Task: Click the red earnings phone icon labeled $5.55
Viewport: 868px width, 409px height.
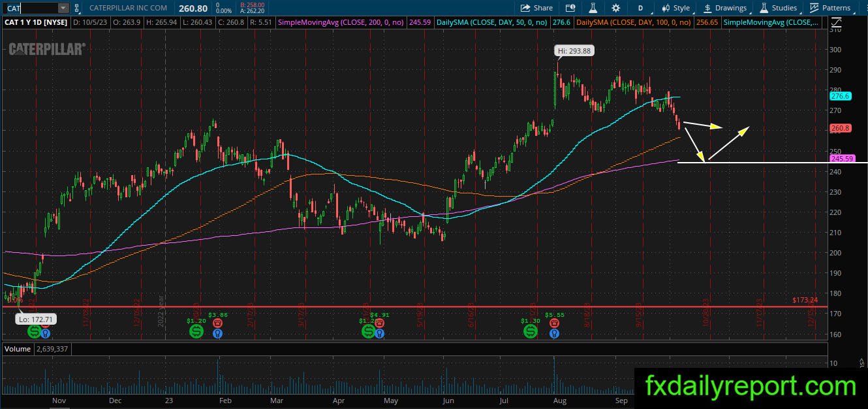Action: [554, 323]
